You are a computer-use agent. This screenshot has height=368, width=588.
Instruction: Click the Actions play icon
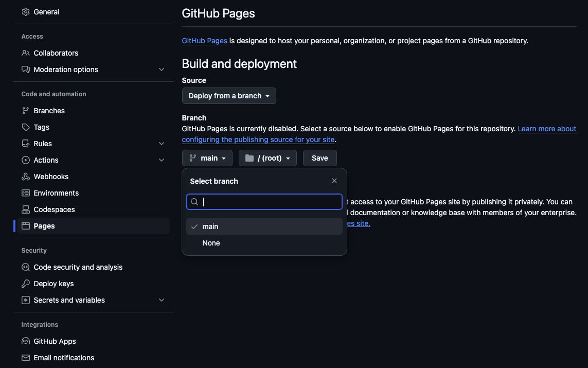coord(26,160)
